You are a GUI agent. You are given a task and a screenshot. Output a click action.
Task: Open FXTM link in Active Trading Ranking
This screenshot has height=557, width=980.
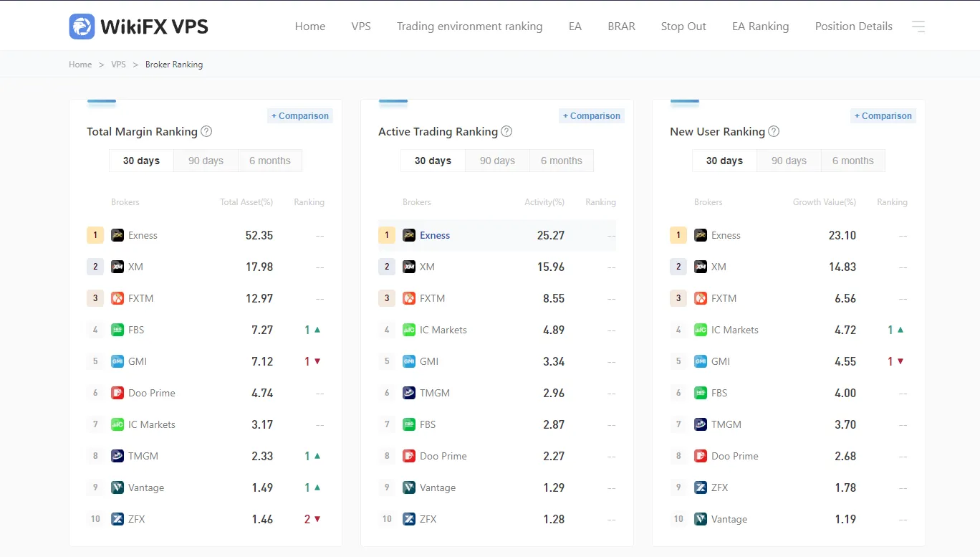(432, 298)
